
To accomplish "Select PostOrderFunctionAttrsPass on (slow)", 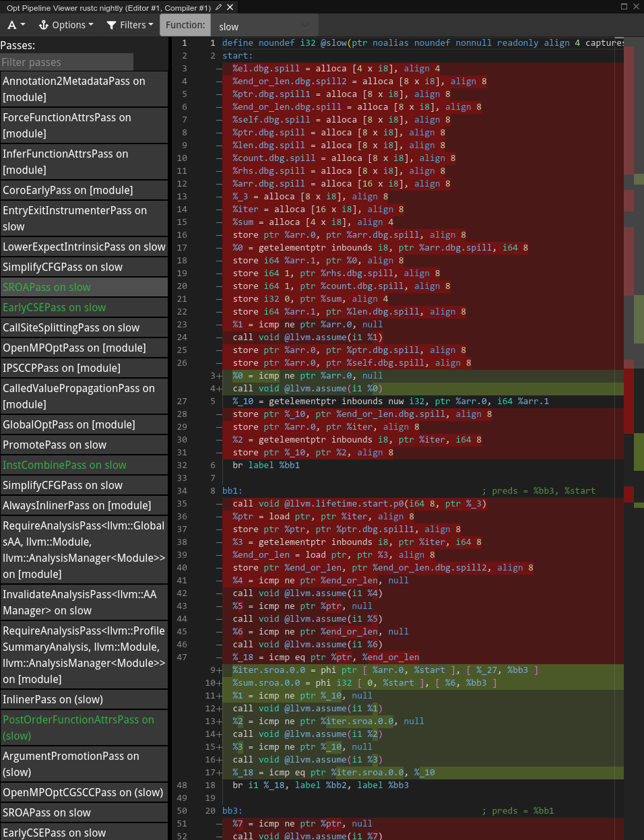I will pos(84,728).
